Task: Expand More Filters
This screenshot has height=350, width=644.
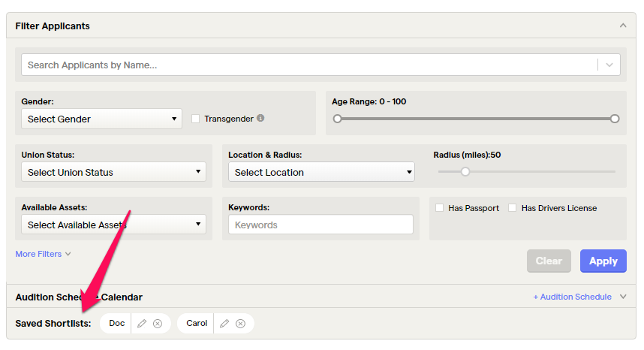Action: coord(43,254)
